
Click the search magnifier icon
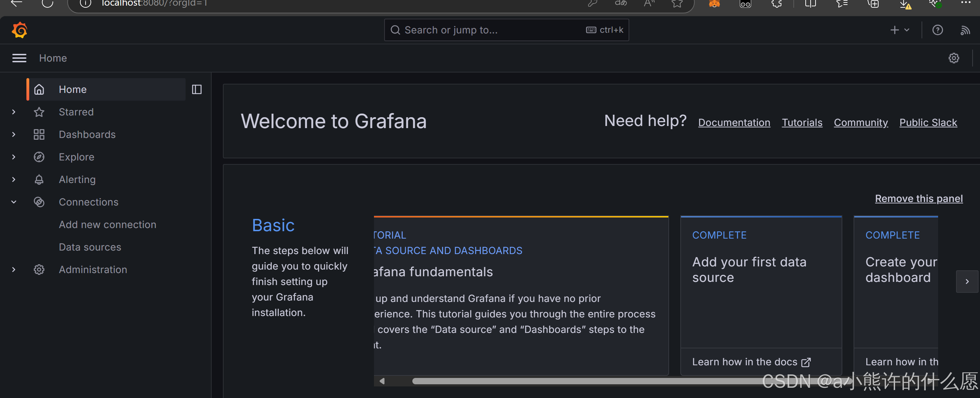(x=396, y=30)
